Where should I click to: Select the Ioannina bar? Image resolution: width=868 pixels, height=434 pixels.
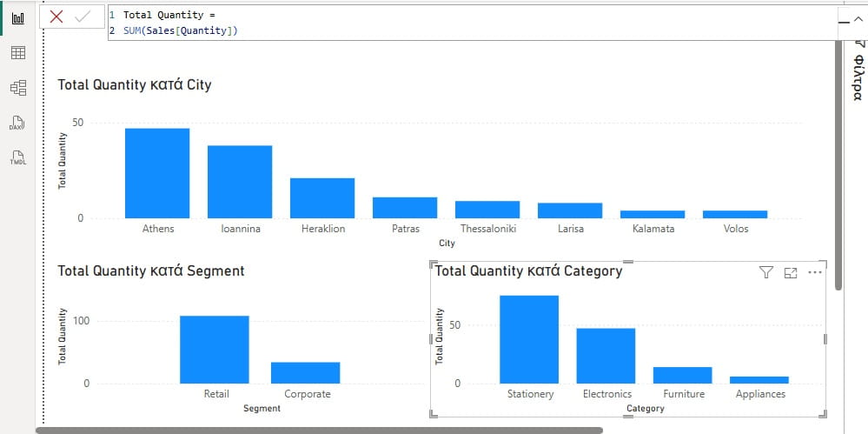click(x=240, y=182)
